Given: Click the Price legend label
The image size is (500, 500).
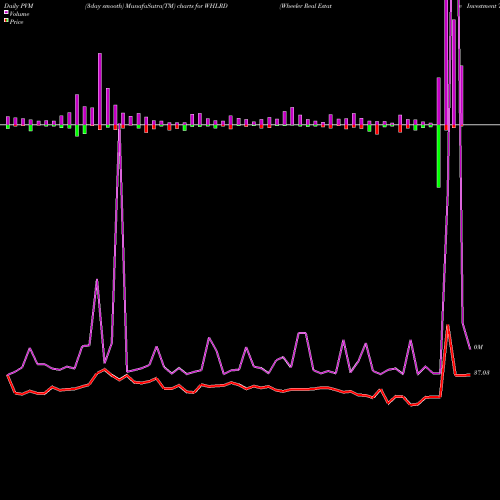Looking at the screenshot, I should click(16, 22).
